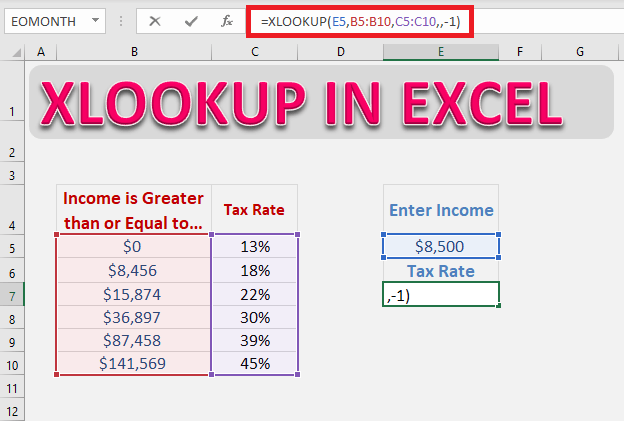The width and height of the screenshot is (624, 421).
Task: Select the $141,569 income cell
Action: click(132, 363)
